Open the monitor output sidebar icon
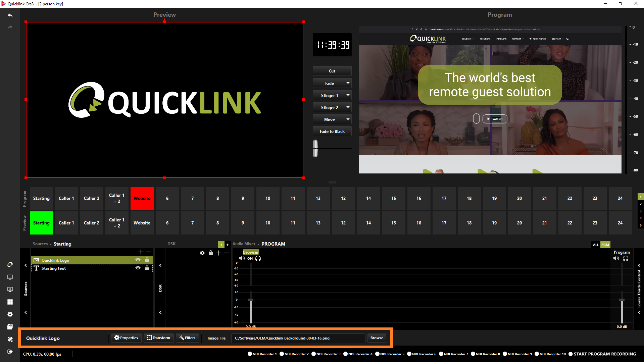 (x=10, y=277)
